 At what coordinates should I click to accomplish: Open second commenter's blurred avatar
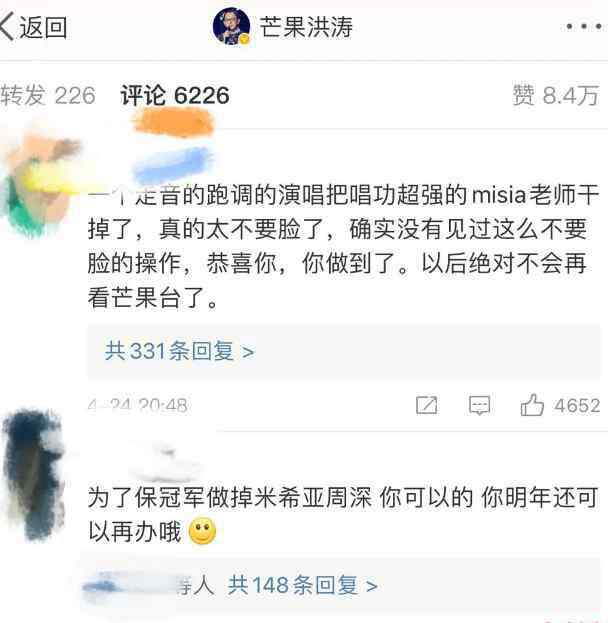pyautogui.click(x=34, y=475)
